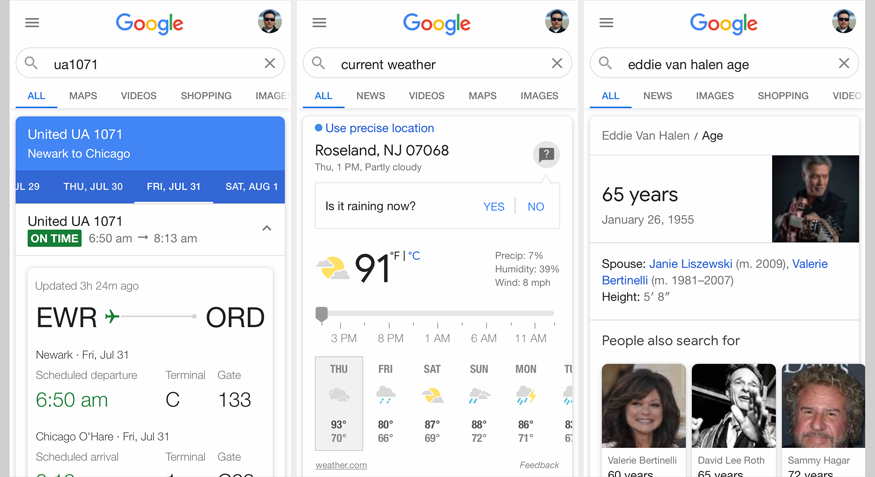Open Sammy Hagar people card
This screenshot has width=875, height=477.
click(823, 420)
